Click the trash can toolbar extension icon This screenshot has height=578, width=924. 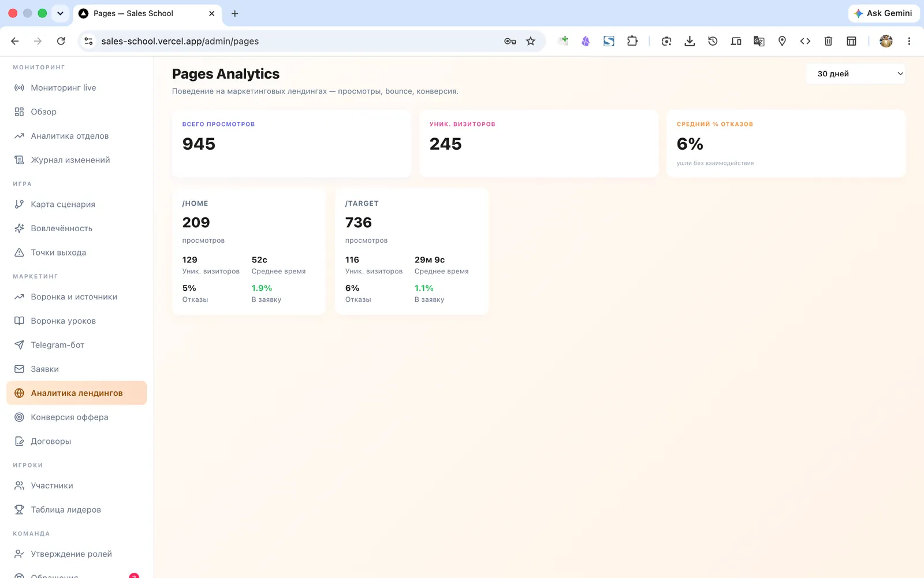(x=828, y=41)
